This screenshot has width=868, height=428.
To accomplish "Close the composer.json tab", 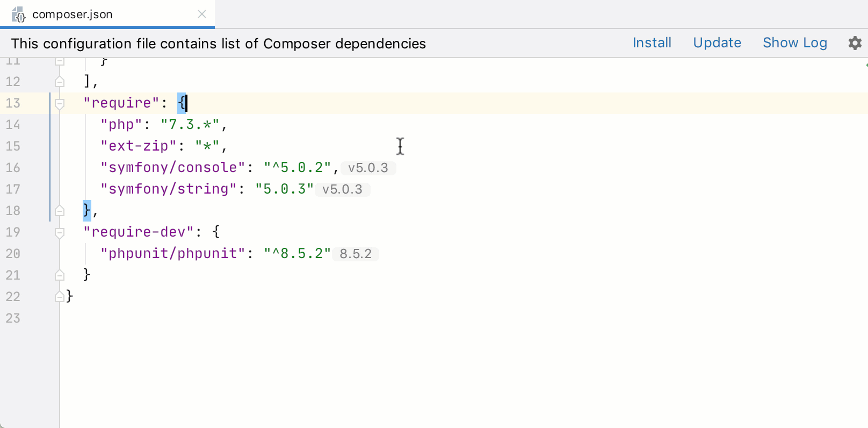I will 201,15.
